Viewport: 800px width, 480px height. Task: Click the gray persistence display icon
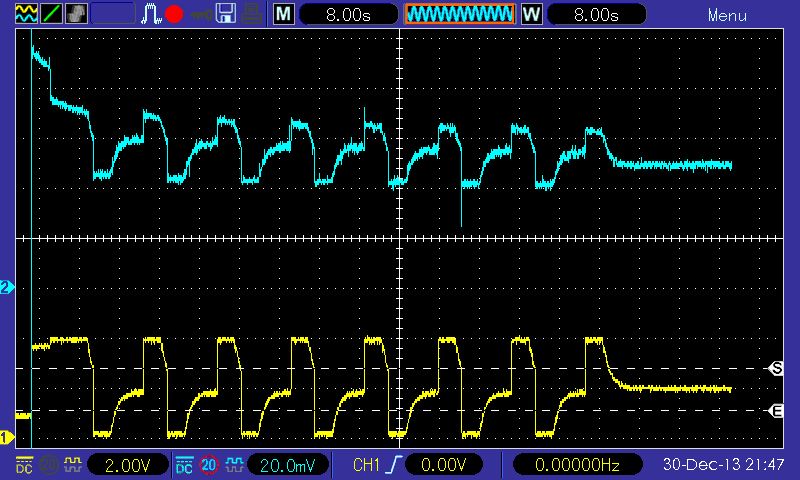coord(77,14)
